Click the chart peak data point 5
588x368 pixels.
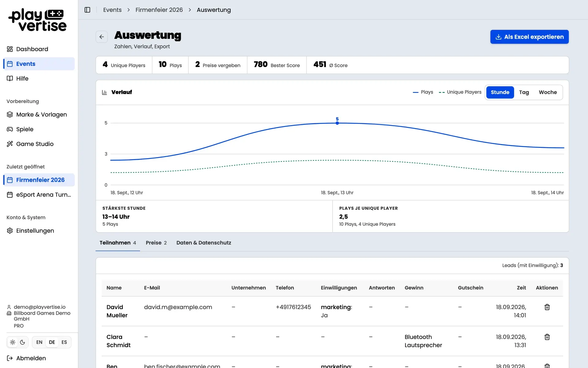(337, 123)
